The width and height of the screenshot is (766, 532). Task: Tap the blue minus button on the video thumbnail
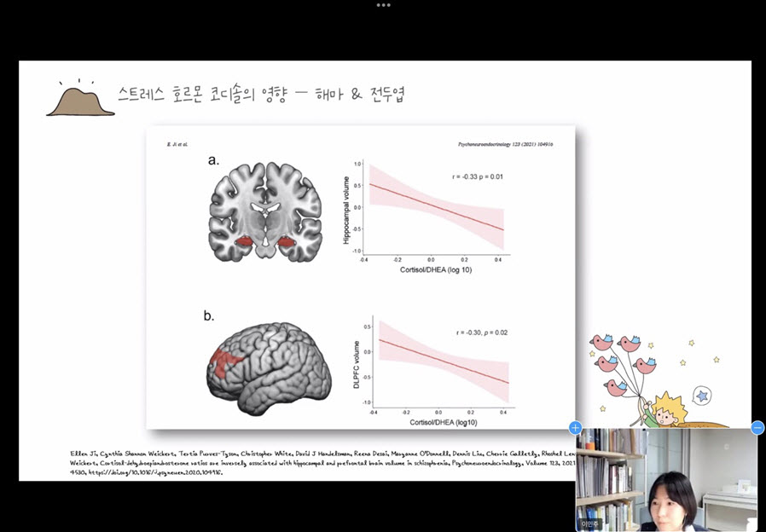(x=757, y=428)
